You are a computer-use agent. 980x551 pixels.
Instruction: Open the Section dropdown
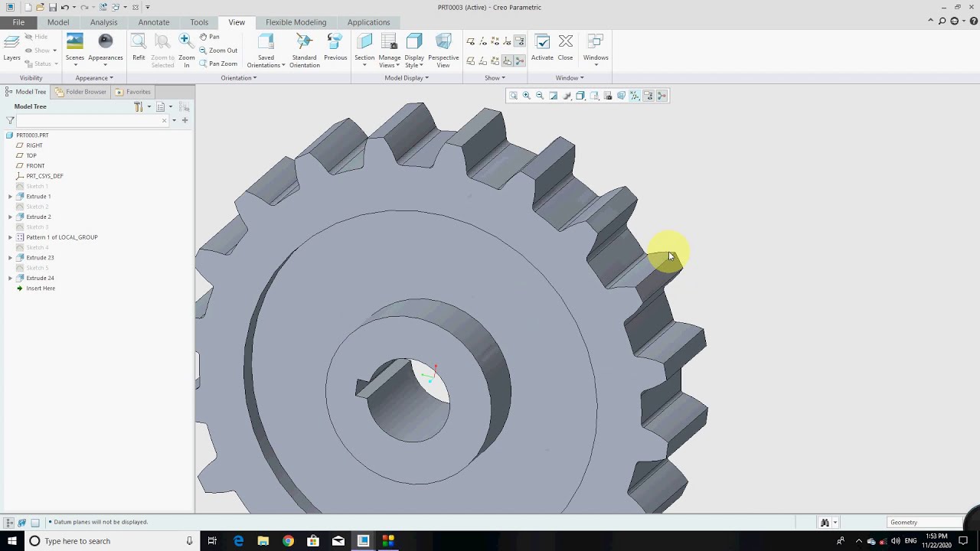point(364,51)
